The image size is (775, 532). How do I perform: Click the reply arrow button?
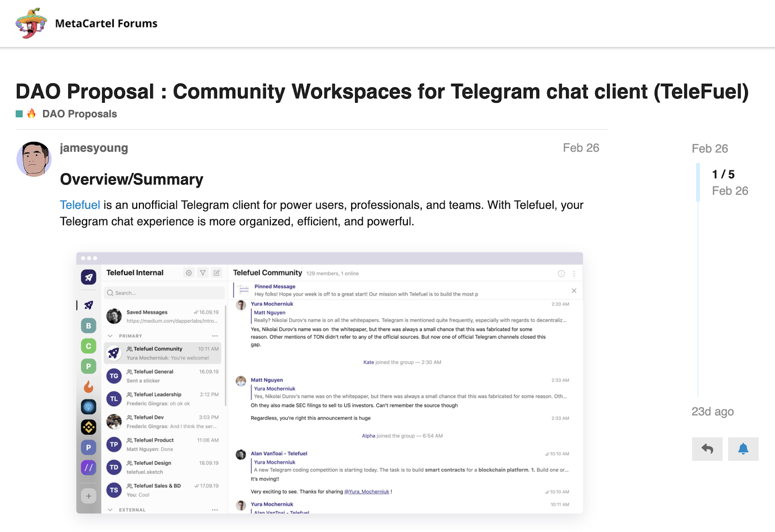707,449
